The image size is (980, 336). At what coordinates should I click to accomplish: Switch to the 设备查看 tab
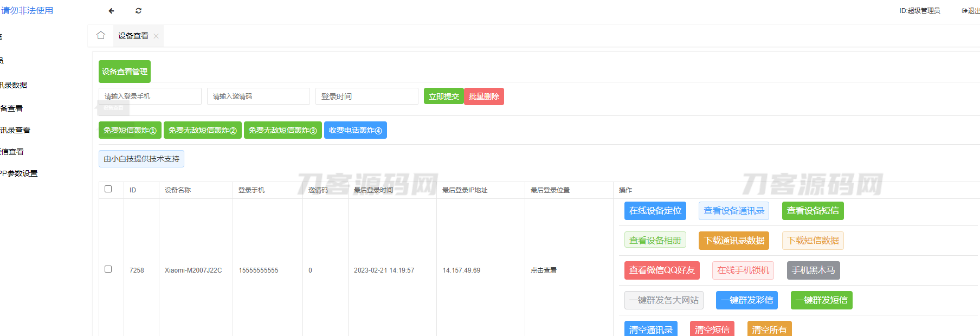click(133, 36)
